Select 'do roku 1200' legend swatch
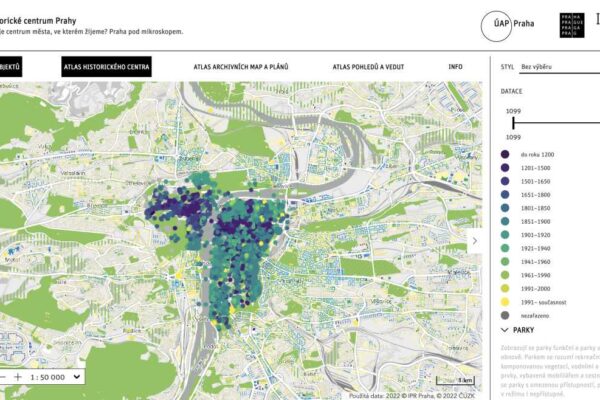 (504, 155)
